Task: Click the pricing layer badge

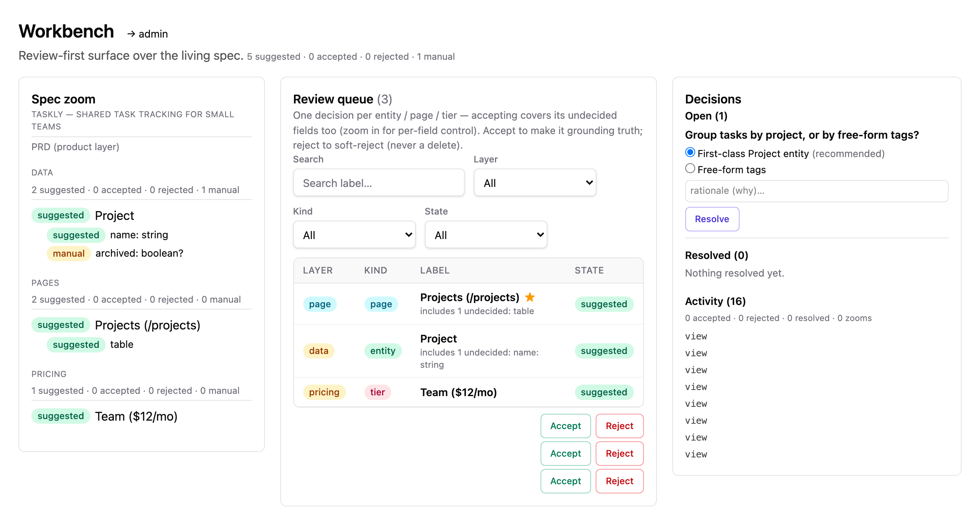Action: (324, 392)
